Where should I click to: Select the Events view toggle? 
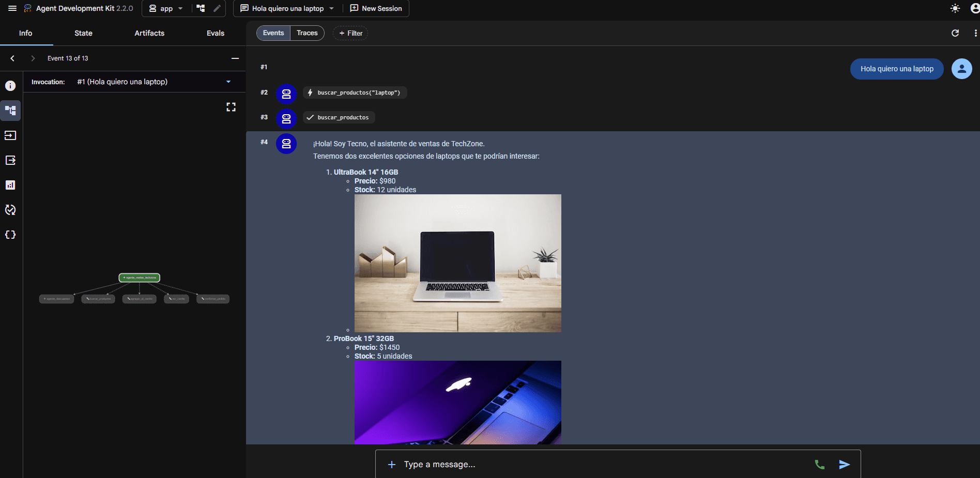pyautogui.click(x=273, y=33)
